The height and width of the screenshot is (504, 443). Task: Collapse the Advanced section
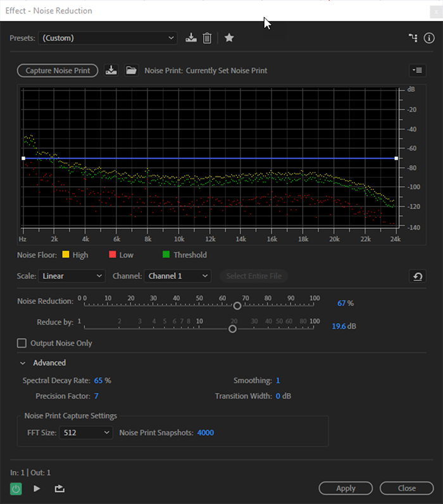[x=23, y=363]
